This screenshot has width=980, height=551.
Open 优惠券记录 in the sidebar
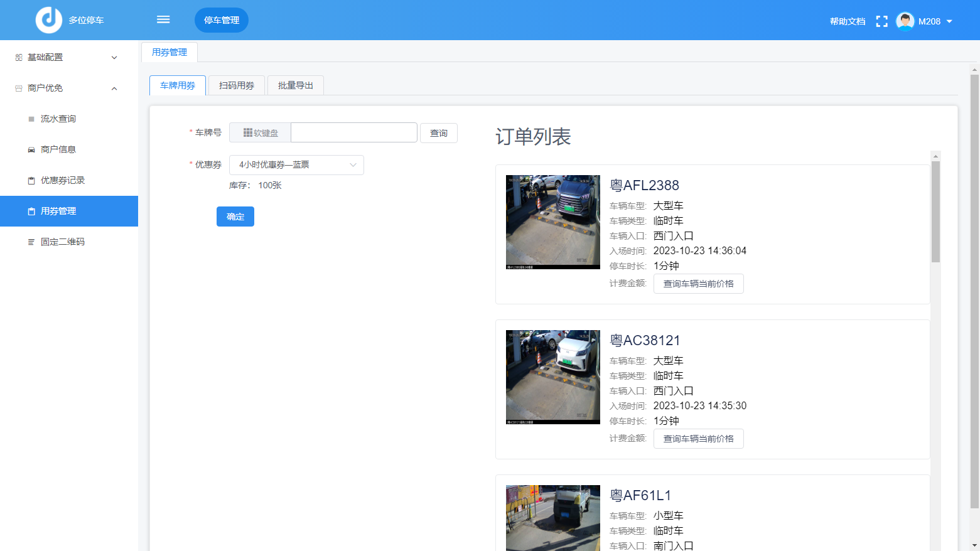(69, 180)
